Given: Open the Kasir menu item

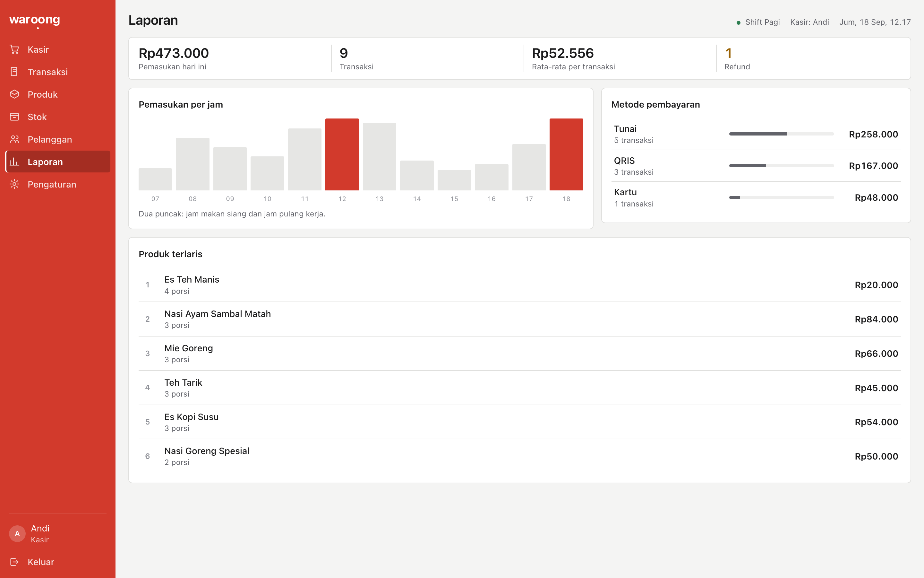Looking at the screenshot, I should click(x=58, y=49).
